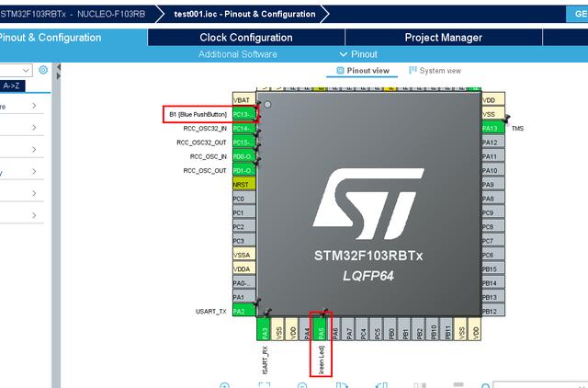Select green pin PA2

243,311
